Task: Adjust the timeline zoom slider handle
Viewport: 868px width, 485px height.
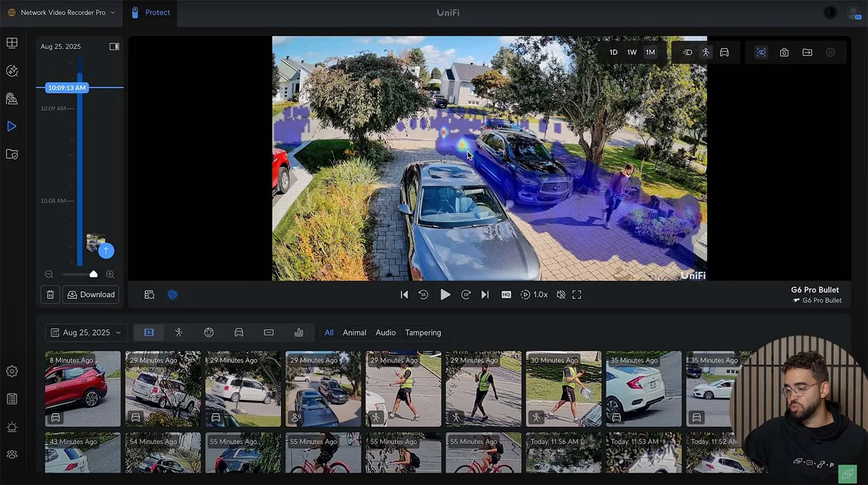Action: pyautogui.click(x=94, y=274)
